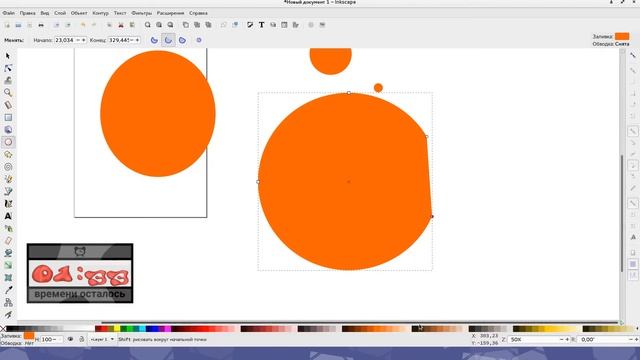Select the Node editing tool

(x=8, y=68)
